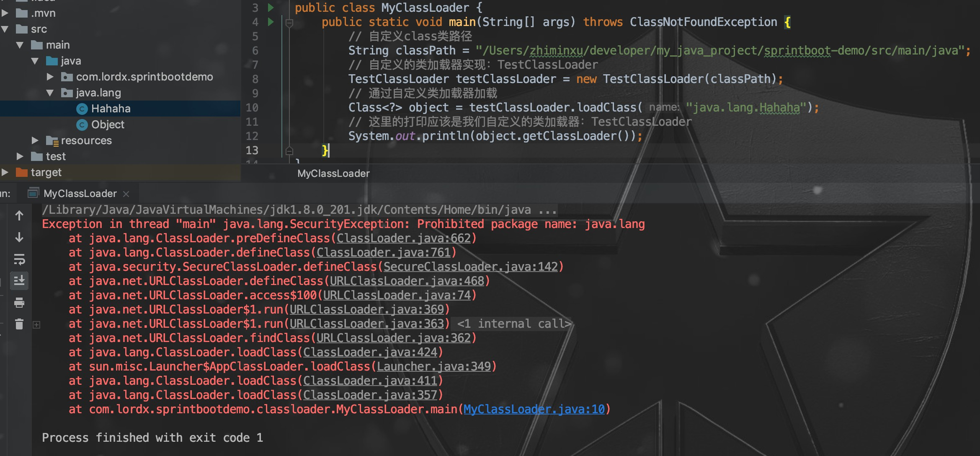Click the classPath string literal on line 6
This screenshot has width=980, height=456.
coord(720,51)
